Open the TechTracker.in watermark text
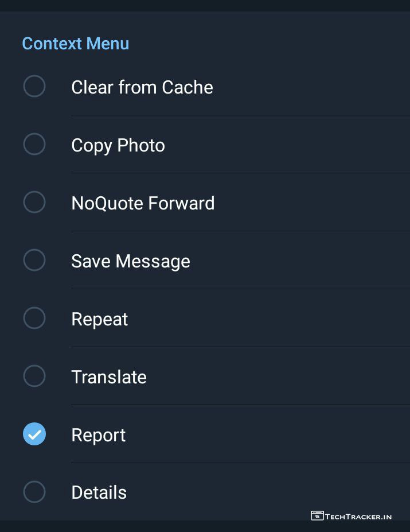 click(358, 517)
